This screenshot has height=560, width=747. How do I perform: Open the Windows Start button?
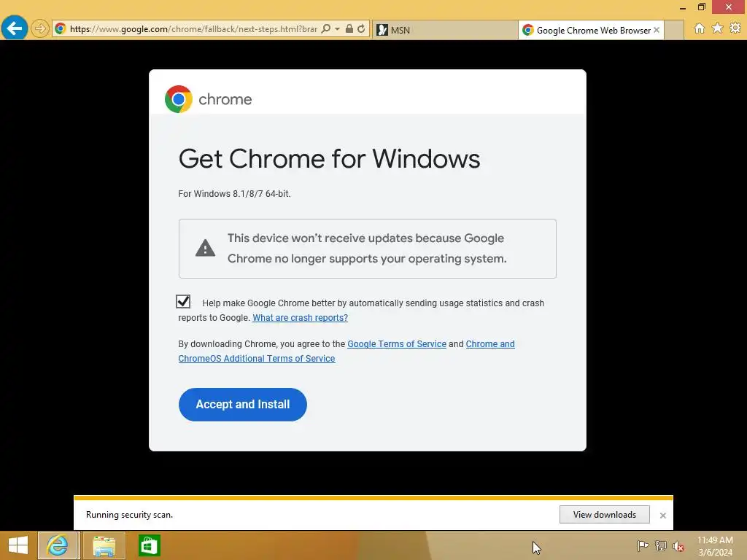click(18, 545)
